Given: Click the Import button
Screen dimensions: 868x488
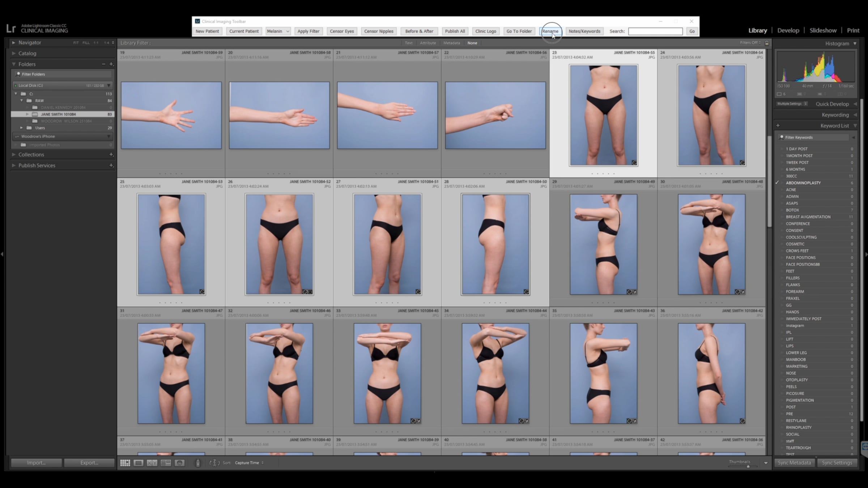Looking at the screenshot, I should [x=36, y=463].
